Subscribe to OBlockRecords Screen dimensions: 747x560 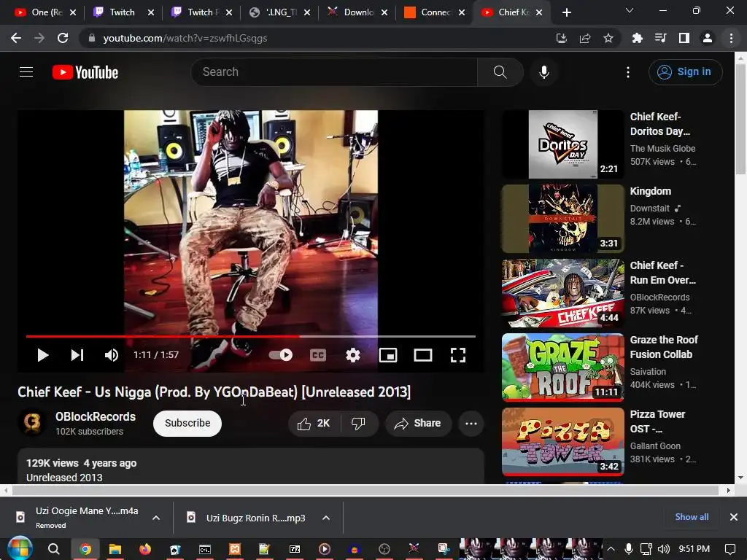click(x=187, y=424)
